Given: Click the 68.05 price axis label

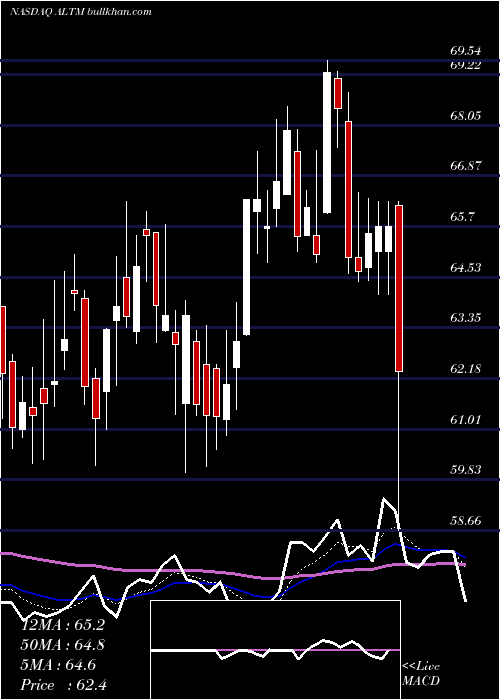Looking at the screenshot, I should (466, 116).
